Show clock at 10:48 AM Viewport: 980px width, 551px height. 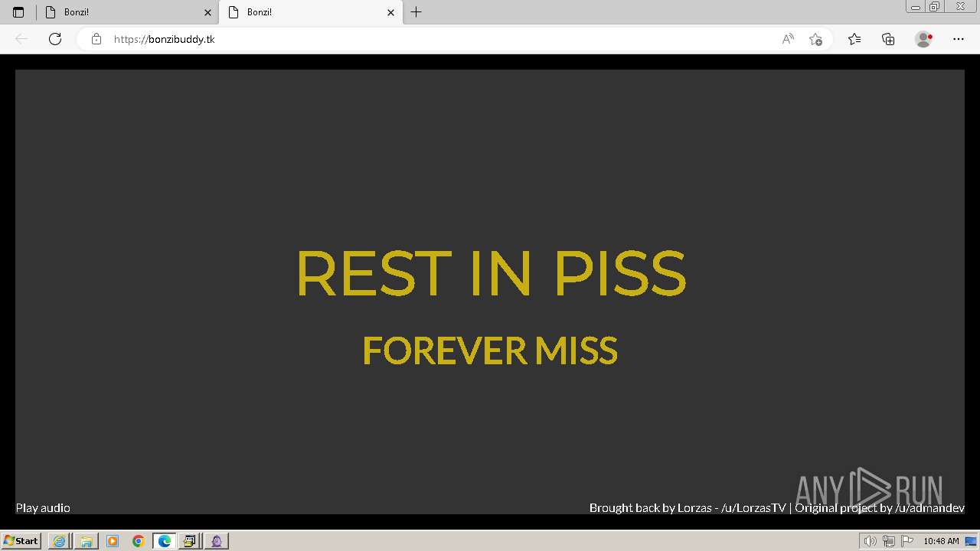coord(941,541)
